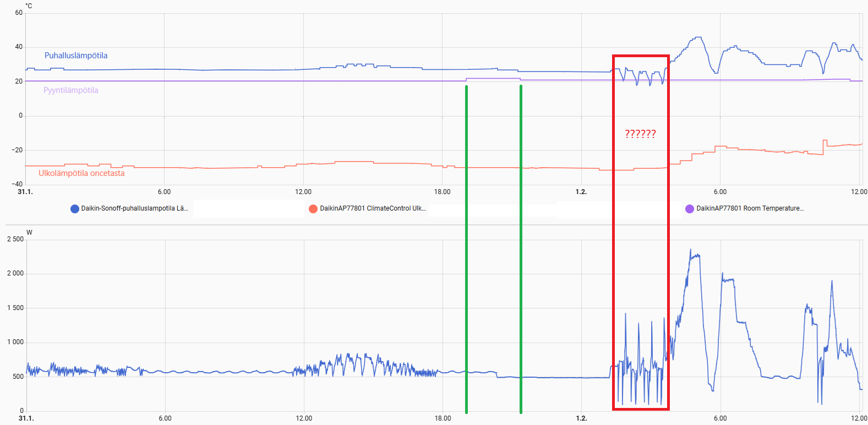Click the blue Daikin-Sonoff legend dot
The image size is (868, 425).
coord(75,209)
